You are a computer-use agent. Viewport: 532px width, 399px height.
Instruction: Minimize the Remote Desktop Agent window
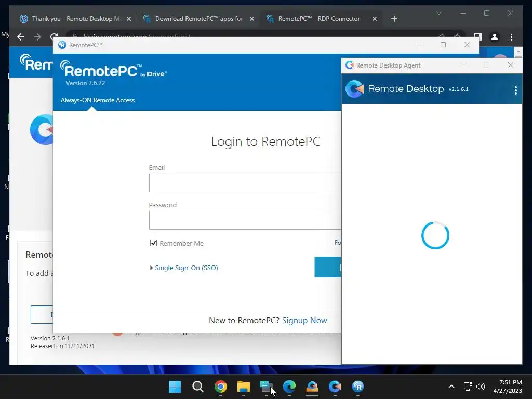(x=463, y=65)
